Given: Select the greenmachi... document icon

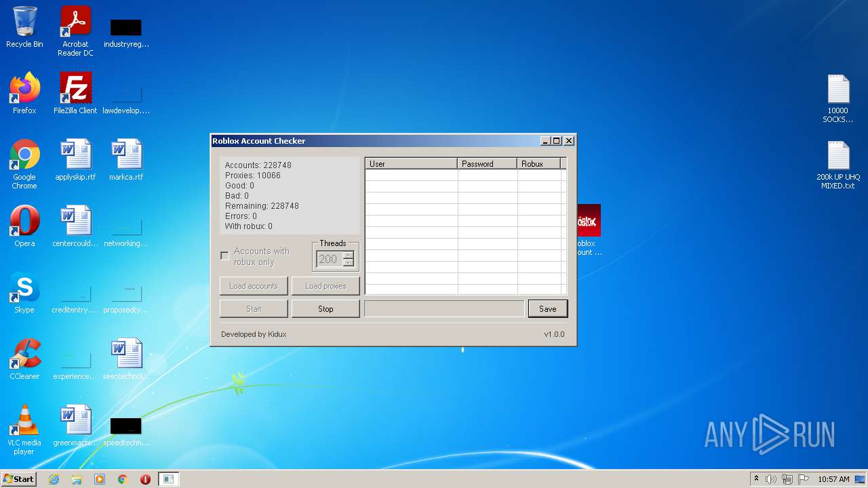Looking at the screenshot, I should point(75,425).
